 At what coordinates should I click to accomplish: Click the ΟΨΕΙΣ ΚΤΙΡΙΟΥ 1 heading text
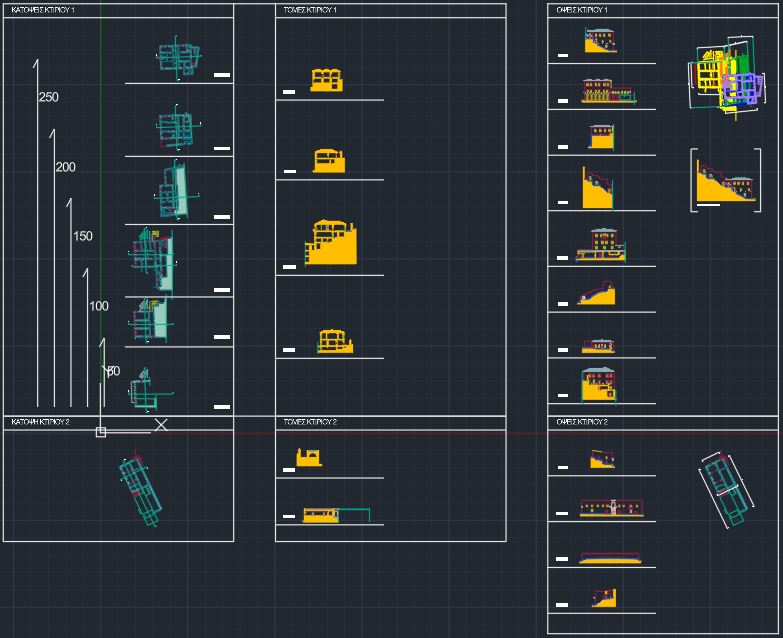[582, 9]
